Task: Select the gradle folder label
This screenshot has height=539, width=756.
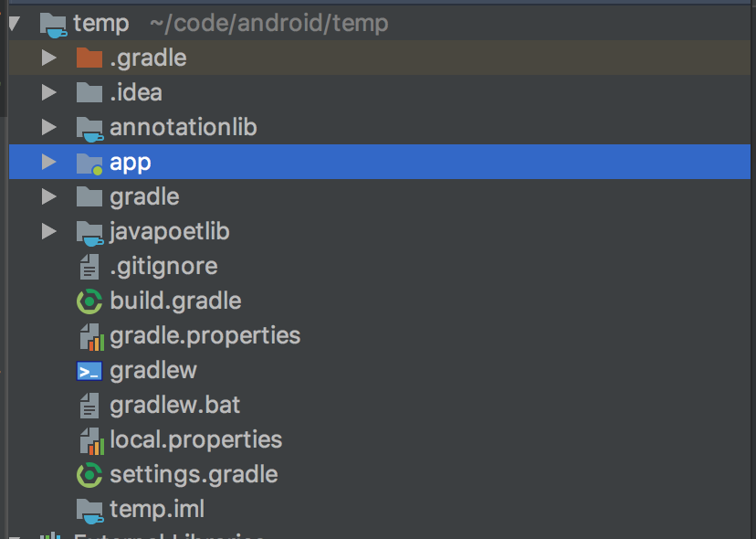Action: 144,196
